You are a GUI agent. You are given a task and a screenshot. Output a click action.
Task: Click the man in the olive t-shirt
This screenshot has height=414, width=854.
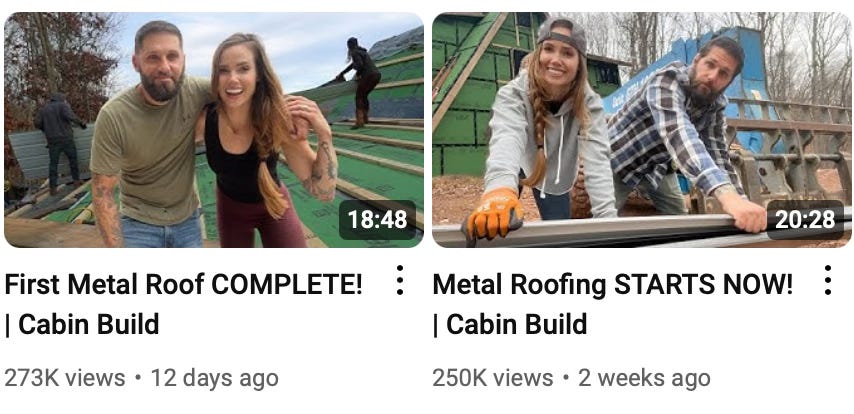click(x=150, y=136)
